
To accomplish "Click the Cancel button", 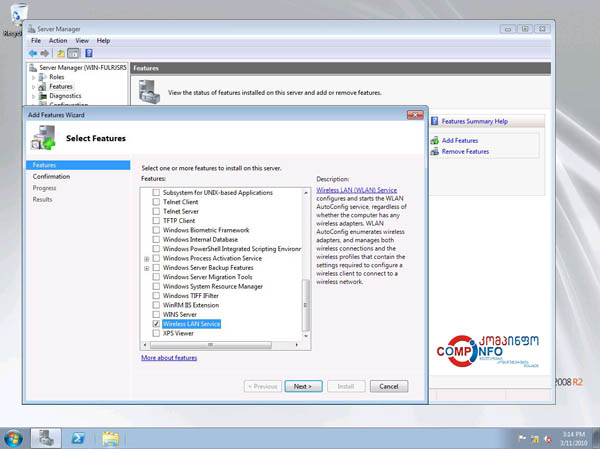I will 389,386.
